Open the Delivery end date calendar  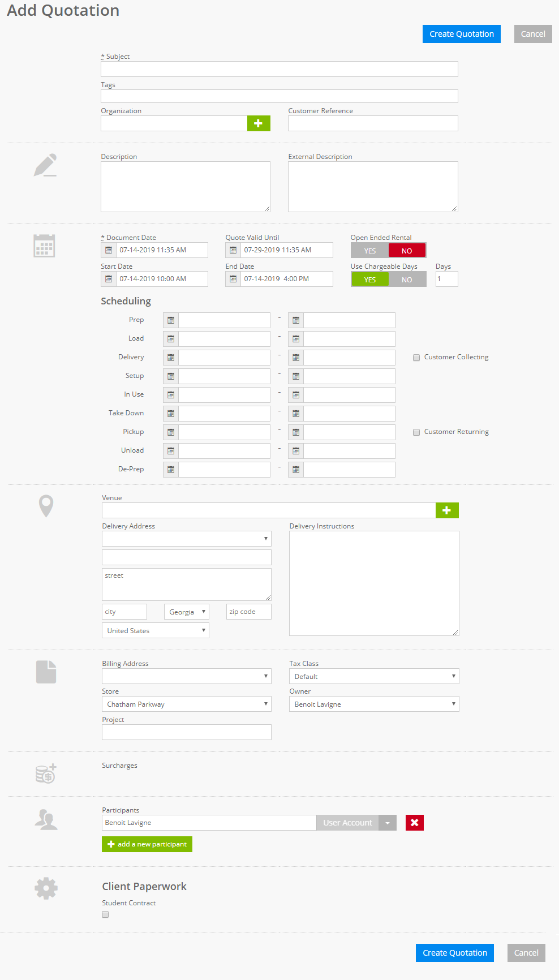(x=296, y=358)
